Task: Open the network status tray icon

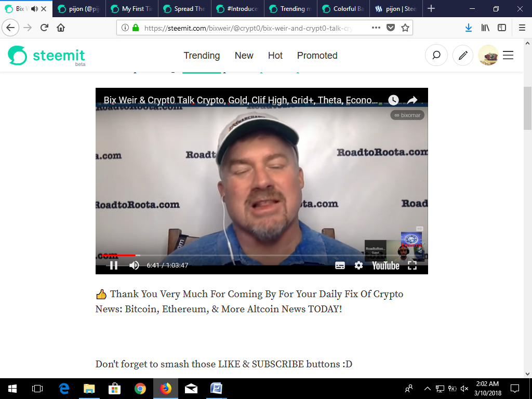Action: [440, 389]
